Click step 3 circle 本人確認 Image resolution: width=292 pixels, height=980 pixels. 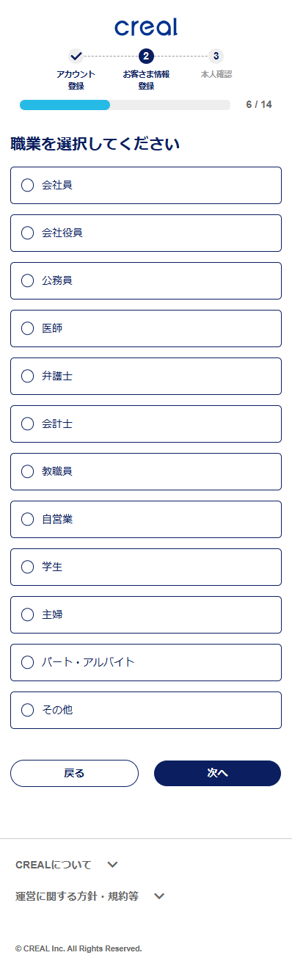tap(216, 56)
